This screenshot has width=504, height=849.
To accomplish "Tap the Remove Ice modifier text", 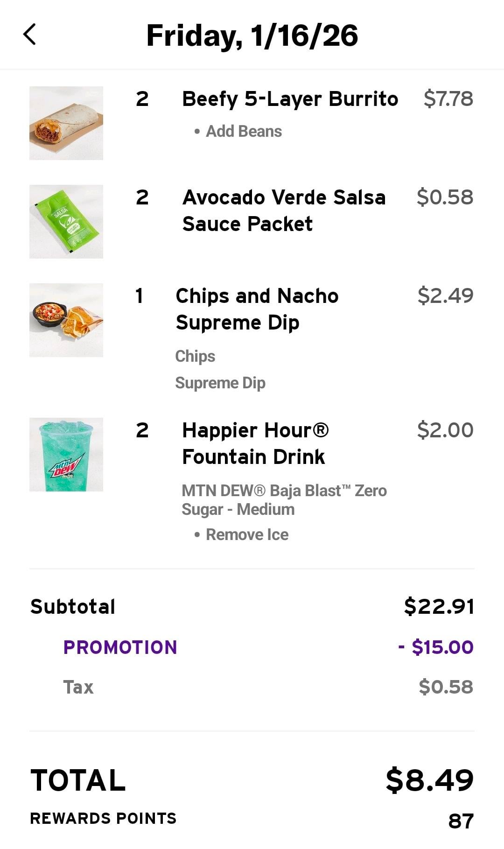I will (x=247, y=535).
